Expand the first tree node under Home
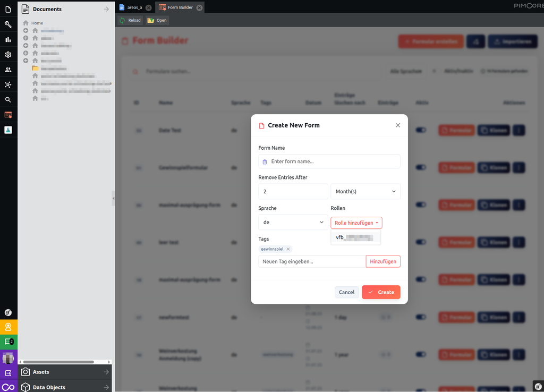Image resolution: width=544 pixels, height=392 pixels. click(25, 30)
